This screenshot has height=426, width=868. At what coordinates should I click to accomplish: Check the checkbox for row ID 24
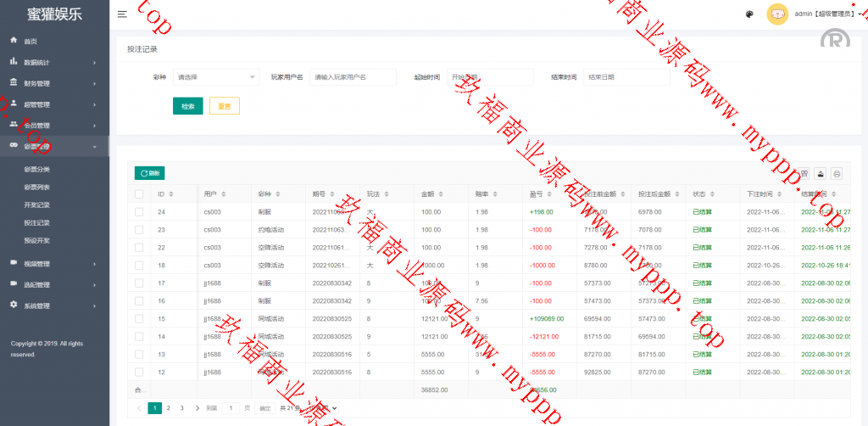click(x=139, y=211)
